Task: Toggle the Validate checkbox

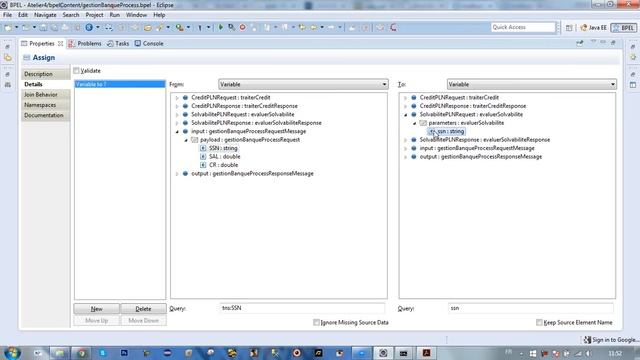Action: [x=76, y=71]
